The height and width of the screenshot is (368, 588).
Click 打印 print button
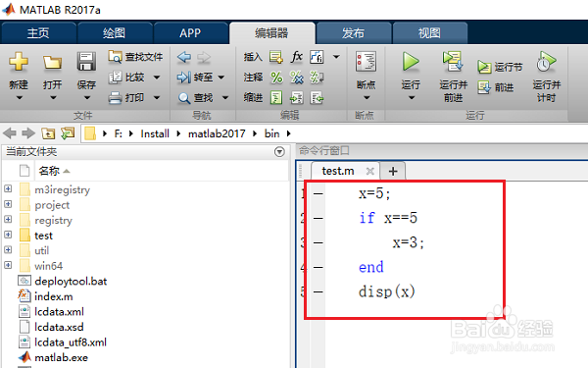pos(126,97)
